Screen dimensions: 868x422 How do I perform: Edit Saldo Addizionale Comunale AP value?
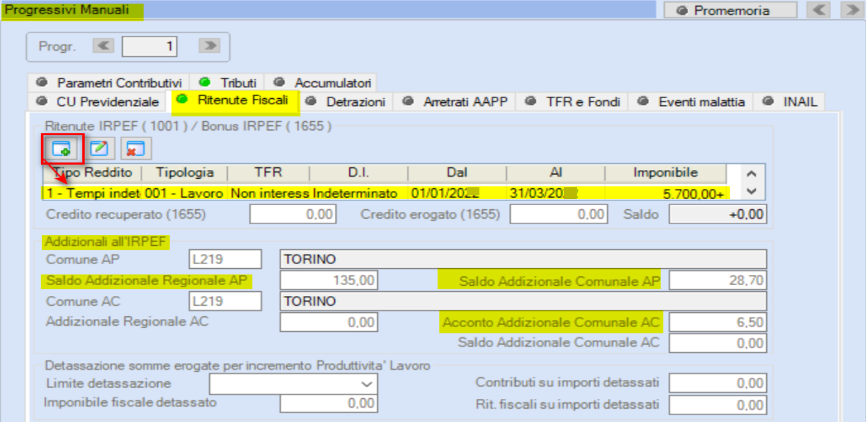point(718,281)
